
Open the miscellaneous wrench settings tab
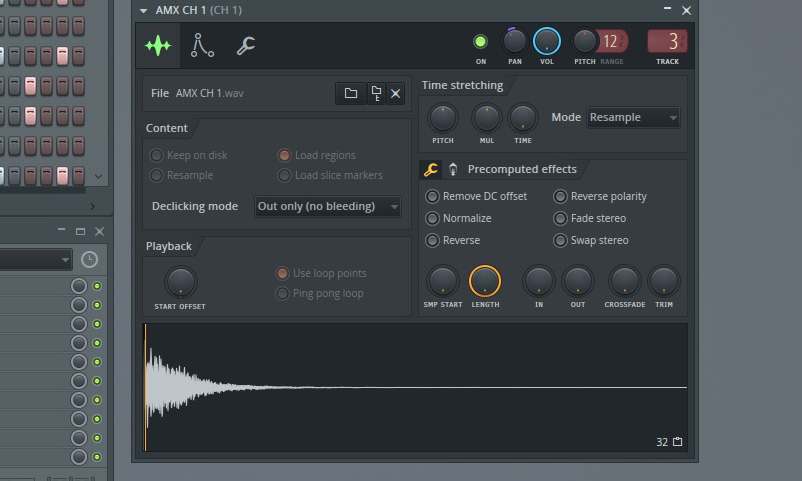coord(246,46)
